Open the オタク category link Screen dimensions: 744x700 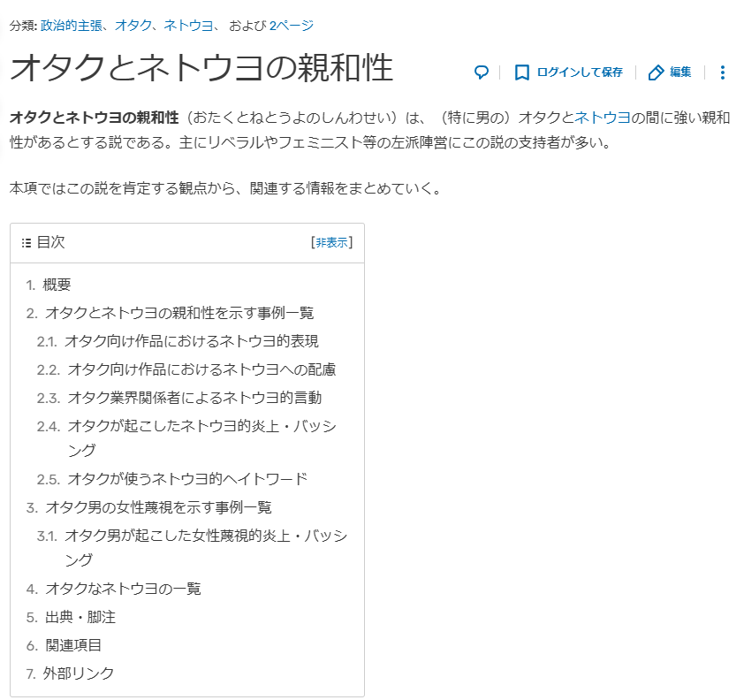133,26
